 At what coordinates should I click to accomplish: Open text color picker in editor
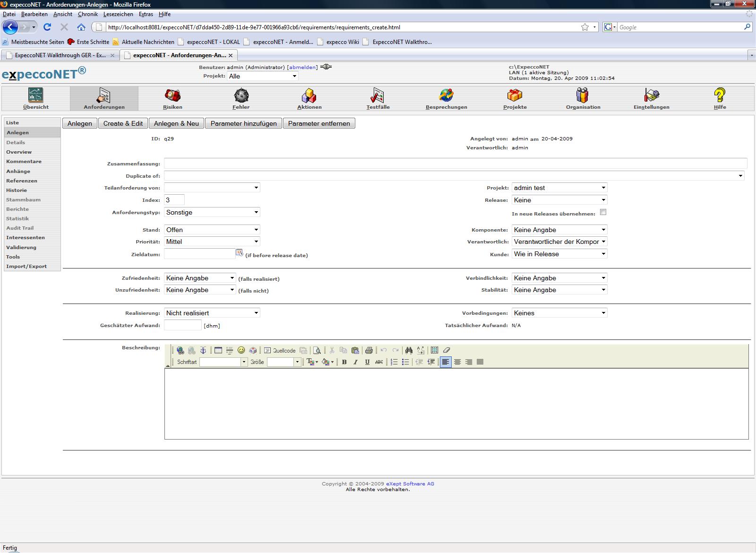click(x=312, y=362)
